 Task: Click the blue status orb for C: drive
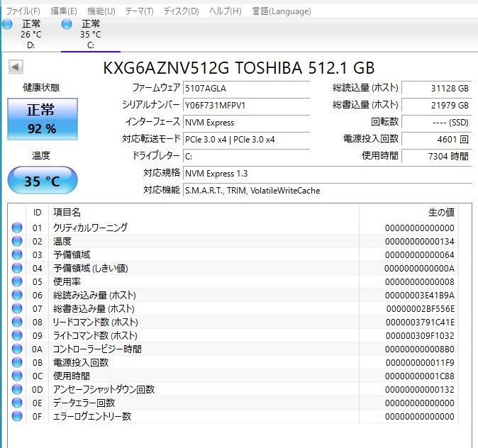pos(67,24)
